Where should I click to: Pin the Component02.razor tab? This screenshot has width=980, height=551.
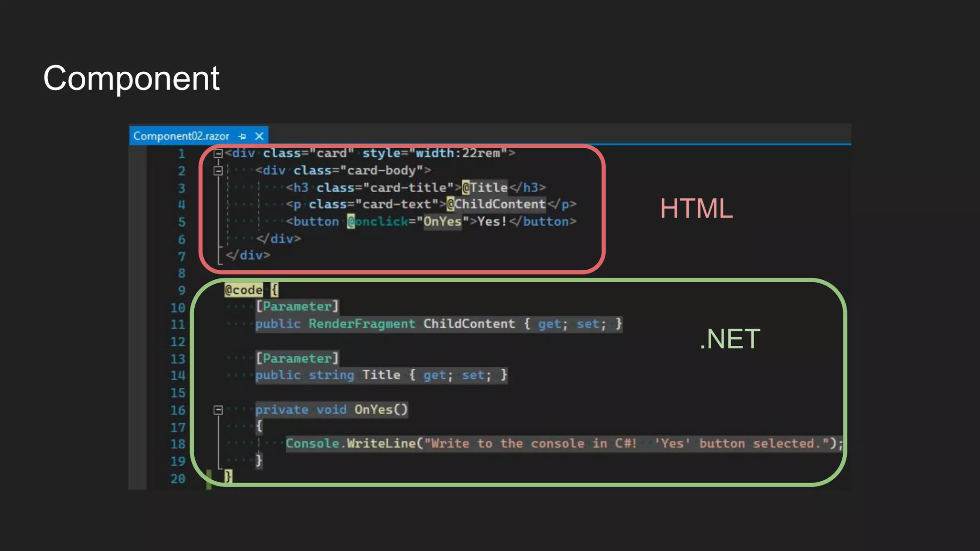click(242, 137)
